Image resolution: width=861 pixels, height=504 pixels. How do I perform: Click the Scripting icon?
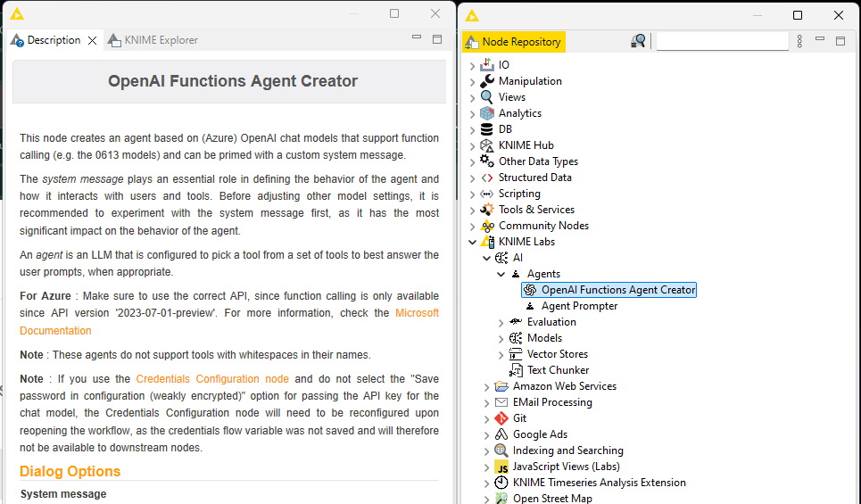click(x=487, y=194)
